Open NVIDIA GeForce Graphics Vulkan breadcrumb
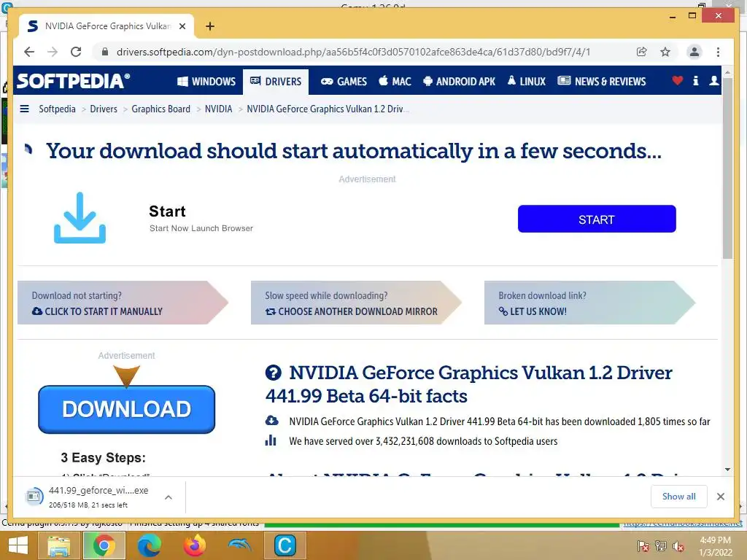747x560 pixels. click(328, 109)
